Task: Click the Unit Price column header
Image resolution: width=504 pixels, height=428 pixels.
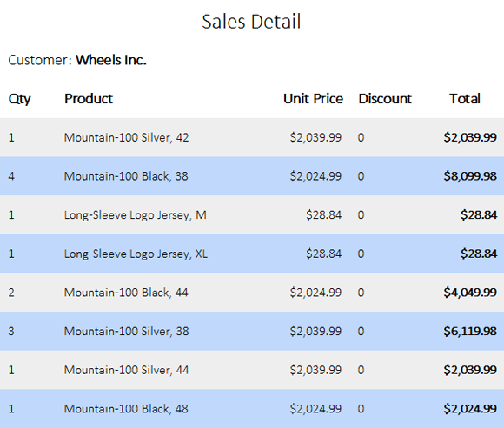Action: coord(313,99)
